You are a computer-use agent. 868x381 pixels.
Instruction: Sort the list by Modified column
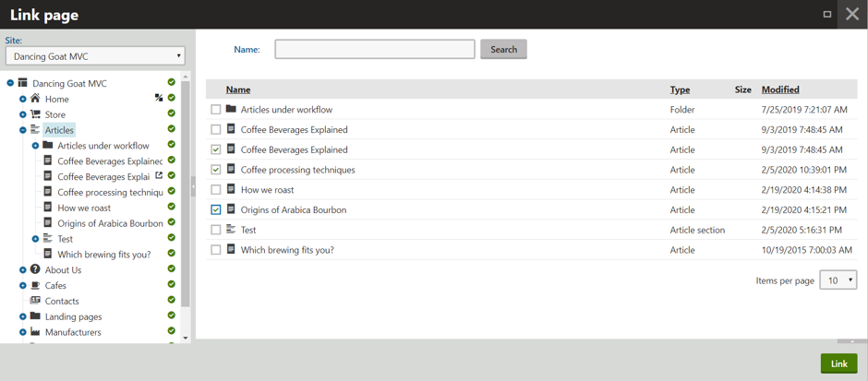point(780,89)
